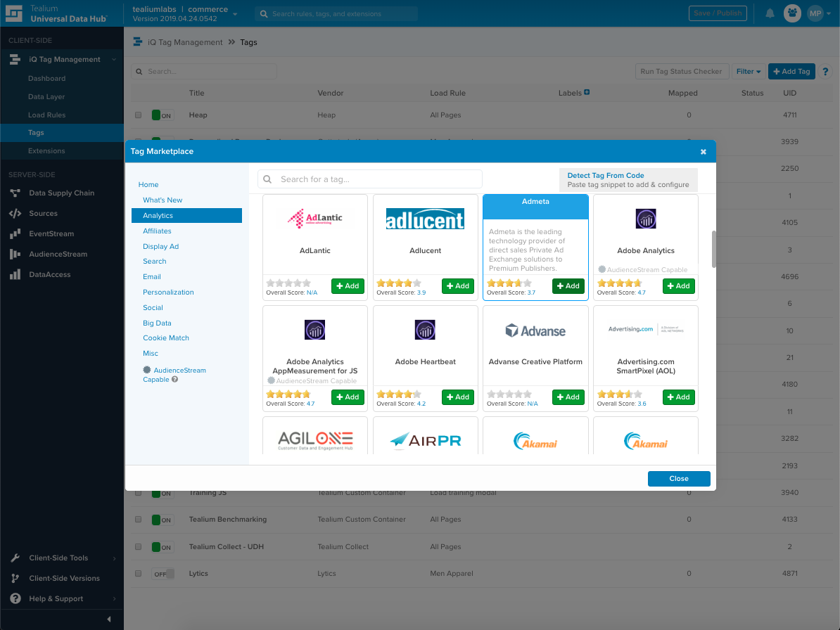Toggle the Heap tag ON switch
The width and height of the screenshot is (840, 630).
pyautogui.click(x=163, y=115)
